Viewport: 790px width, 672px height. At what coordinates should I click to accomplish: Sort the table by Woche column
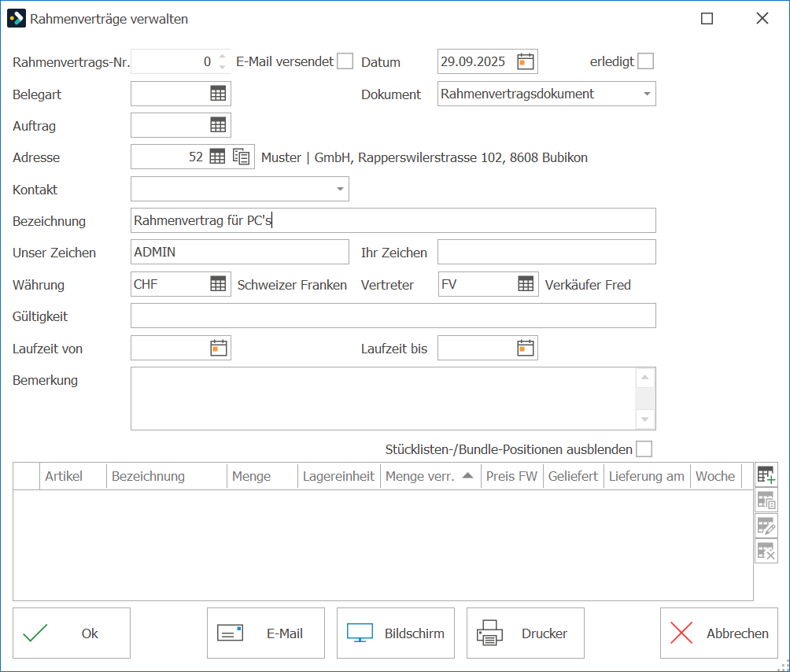(715, 476)
